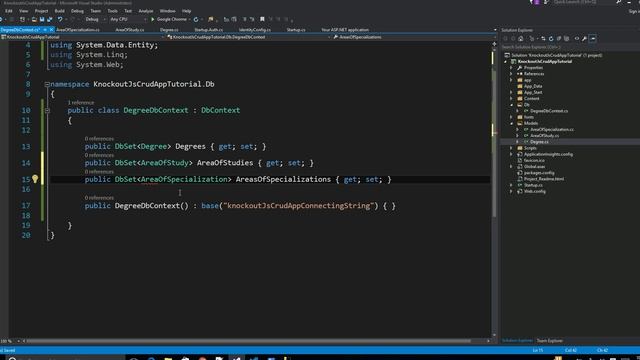
Task: Select packages.config in Solution Explorer tree
Action: click(539, 173)
